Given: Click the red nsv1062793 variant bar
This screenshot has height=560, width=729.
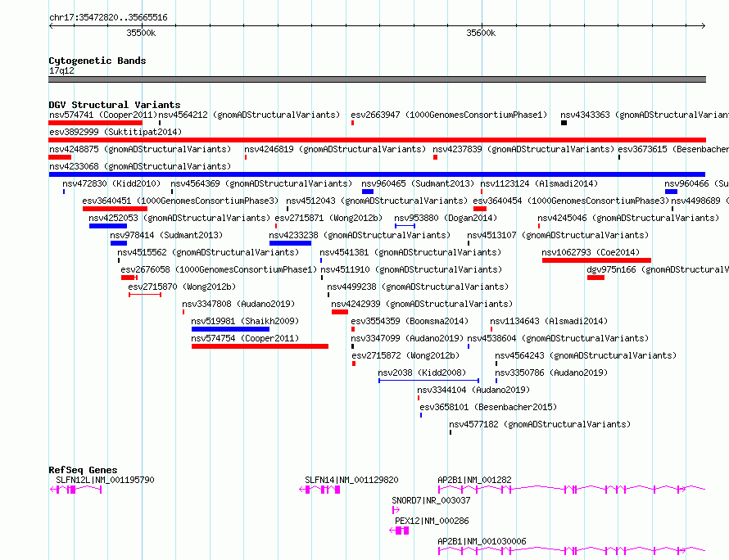Looking at the screenshot, I should 596,260.
